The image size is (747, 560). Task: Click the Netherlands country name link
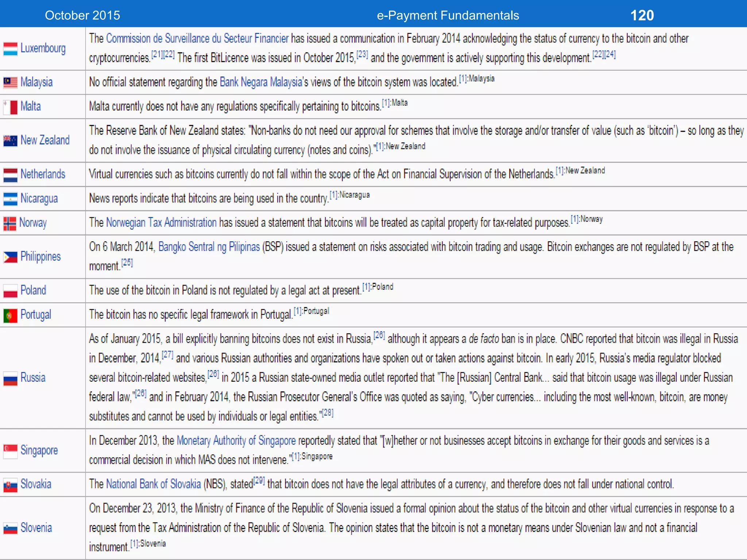[x=43, y=174]
